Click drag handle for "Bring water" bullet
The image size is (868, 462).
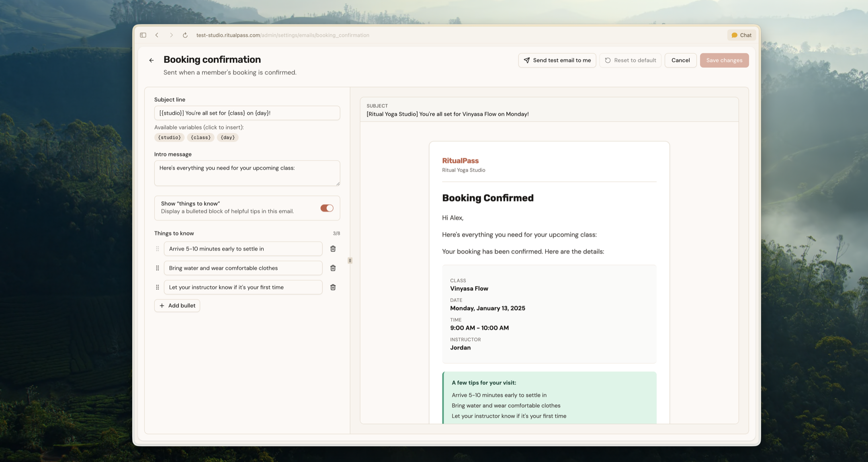click(158, 268)
